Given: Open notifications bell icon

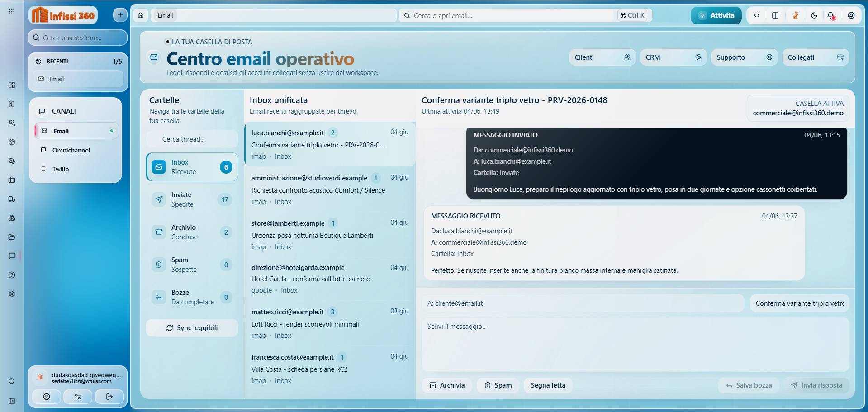Looking at the screenshot, I should (831, 15).
